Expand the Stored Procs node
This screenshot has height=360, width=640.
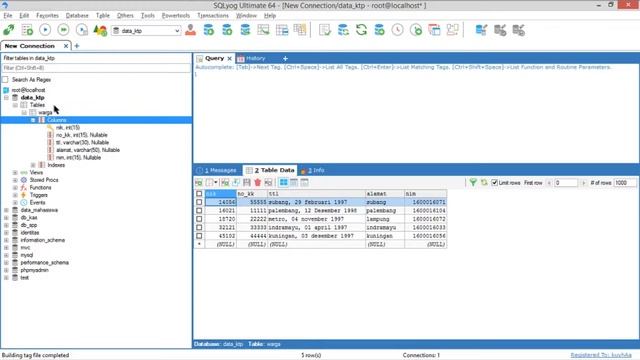15,180
